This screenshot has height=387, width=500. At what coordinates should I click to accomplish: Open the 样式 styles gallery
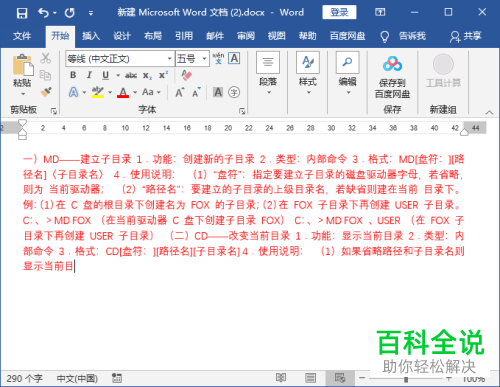point(308,74)
